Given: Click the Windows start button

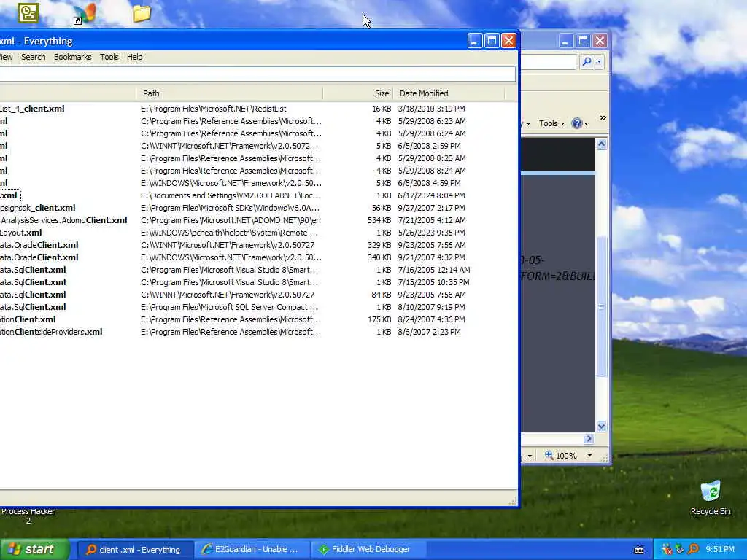Looking at the screenshot, I should point(34,549).
